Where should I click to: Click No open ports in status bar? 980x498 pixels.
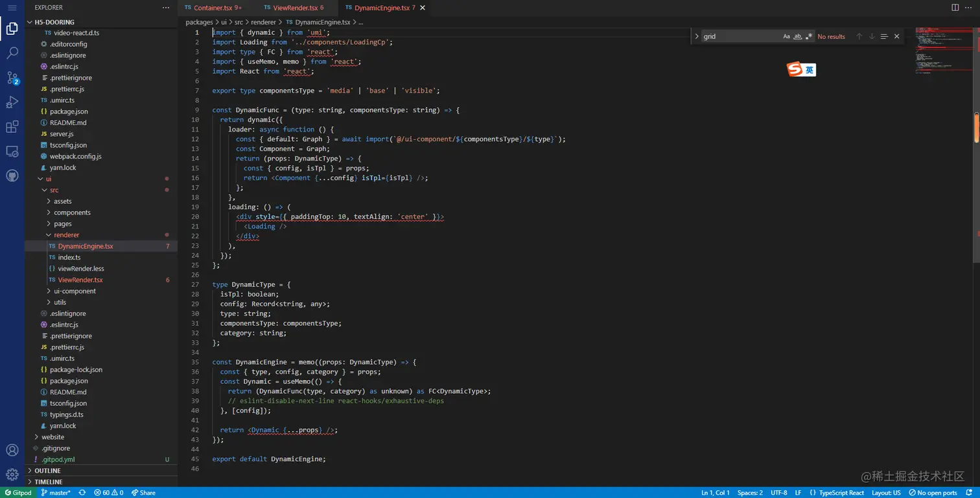[x=934, y=493]
